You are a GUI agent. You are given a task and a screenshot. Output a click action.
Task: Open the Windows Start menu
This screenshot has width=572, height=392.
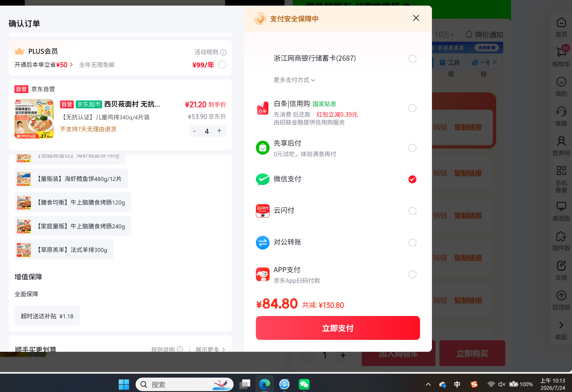(124, 384)
